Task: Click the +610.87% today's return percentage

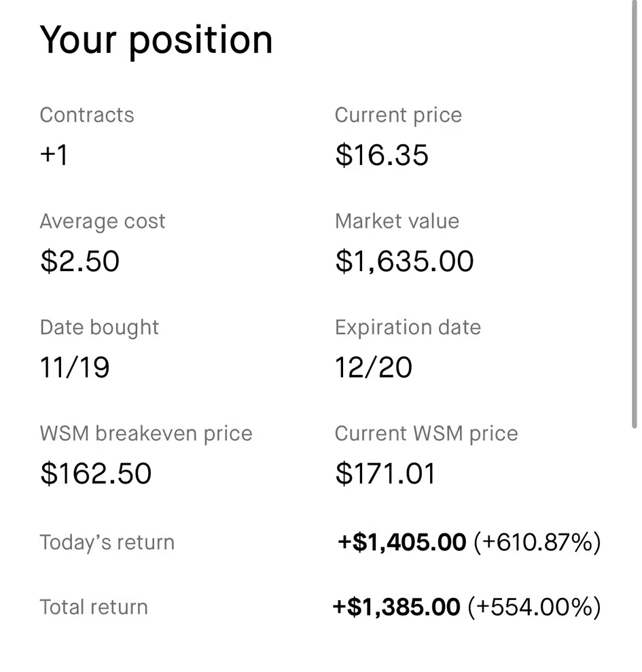Action: point(537,542)
